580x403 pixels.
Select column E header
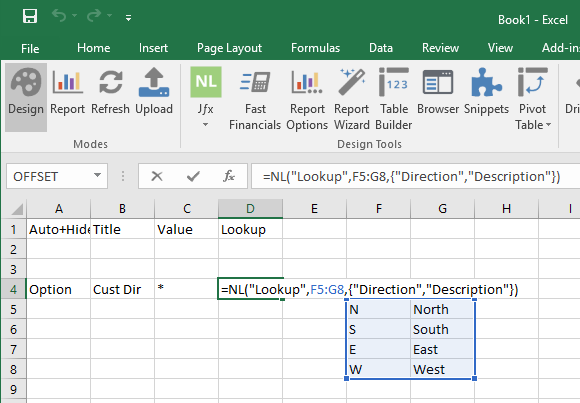tap(314, 209)
